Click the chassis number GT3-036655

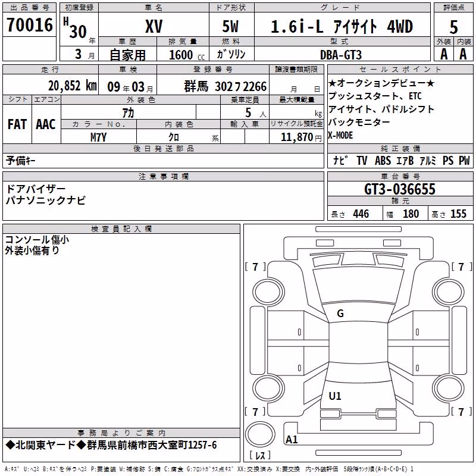(x=400, y=189)
